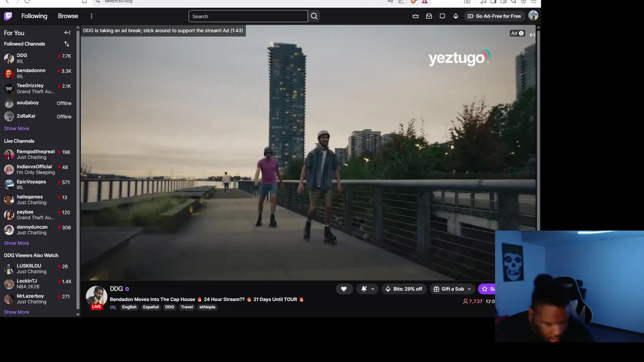This screenshot has width=644, height=362.
Task: Open LUSKIILOU recommended channel
Action: coord(38,268)
